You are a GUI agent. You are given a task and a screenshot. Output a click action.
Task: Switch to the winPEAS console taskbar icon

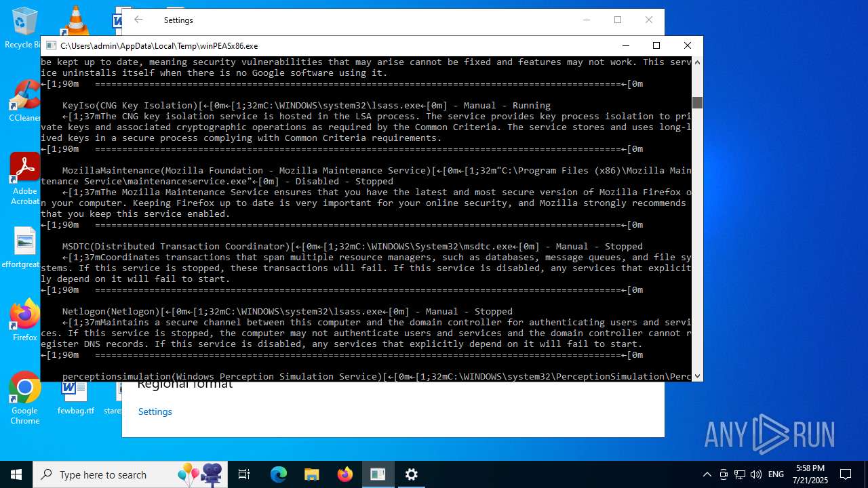378,474
